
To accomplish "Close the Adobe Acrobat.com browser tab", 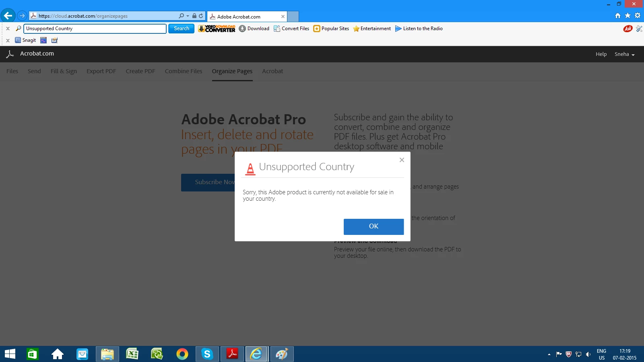I will point(283,16).
